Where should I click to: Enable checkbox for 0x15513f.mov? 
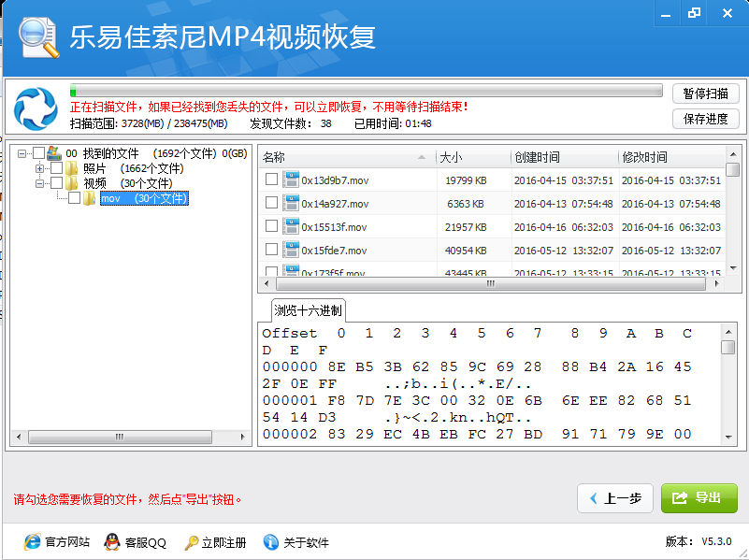pyautogui.click(x=271, y=226)
